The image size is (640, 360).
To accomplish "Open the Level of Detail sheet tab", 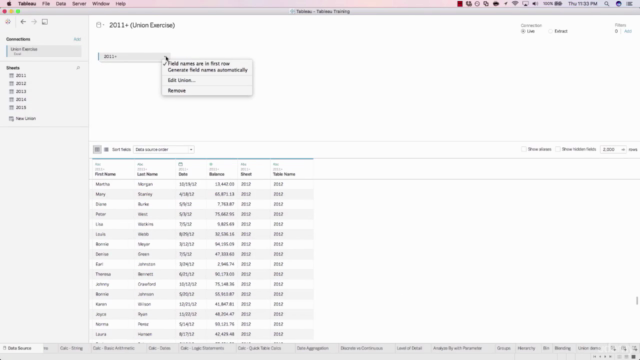I will pos(409,348).
